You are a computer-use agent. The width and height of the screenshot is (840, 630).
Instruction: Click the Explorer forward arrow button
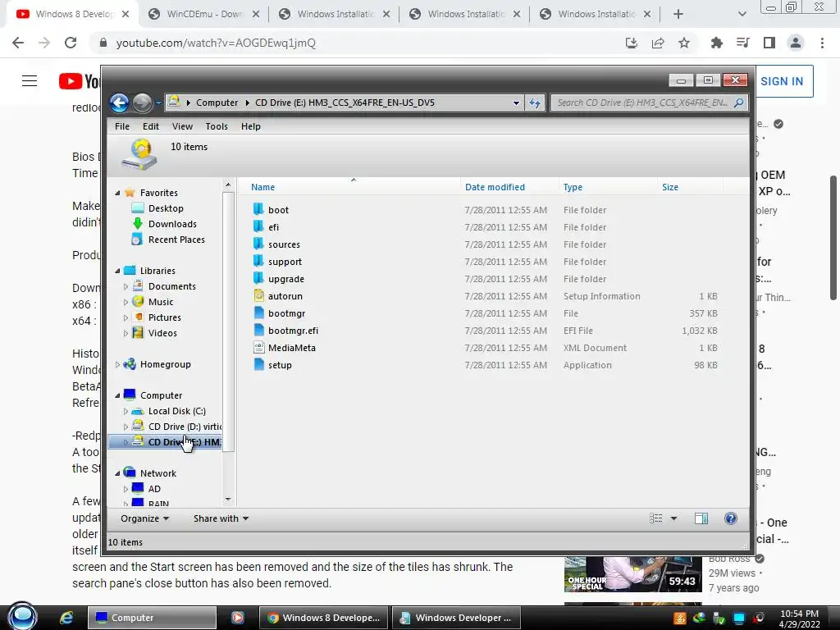142,103
